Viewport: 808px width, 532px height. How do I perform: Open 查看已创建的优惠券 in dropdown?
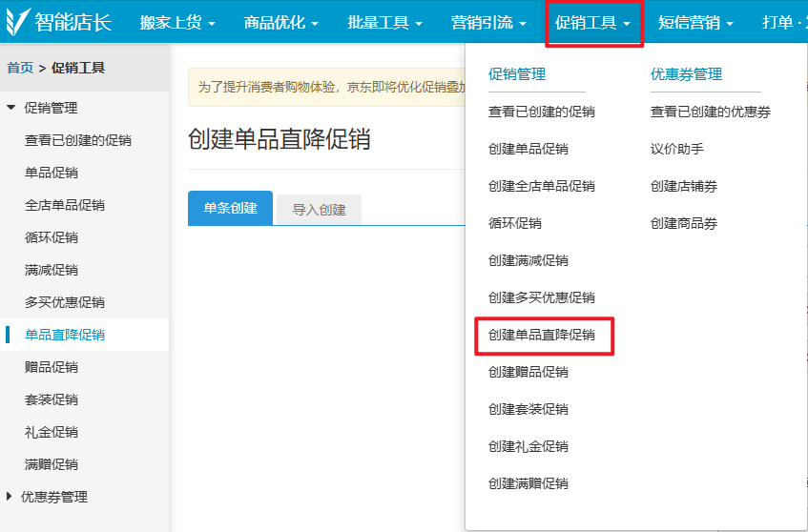coord(711,112)
